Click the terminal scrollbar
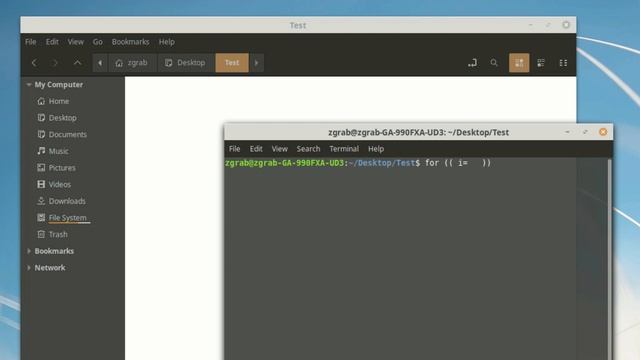 pyautogui.click(x=610, y=259)
